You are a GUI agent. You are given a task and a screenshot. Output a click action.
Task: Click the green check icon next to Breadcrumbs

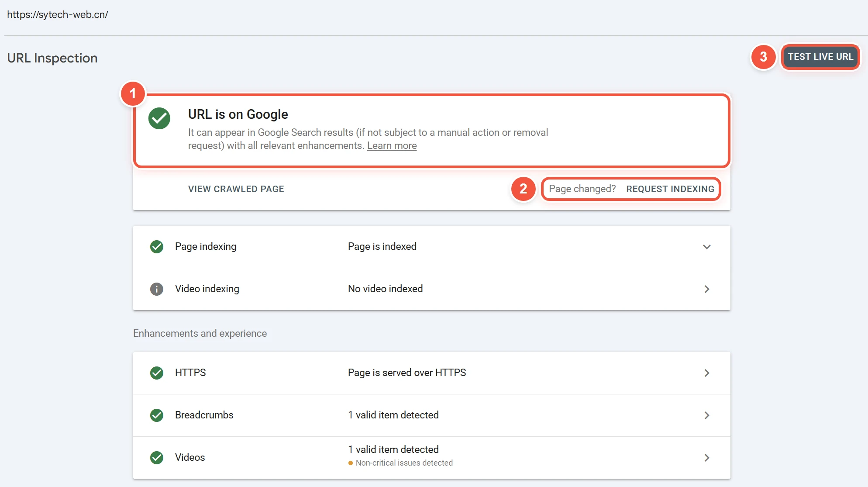pyautogui.click(x=157, y=415)
